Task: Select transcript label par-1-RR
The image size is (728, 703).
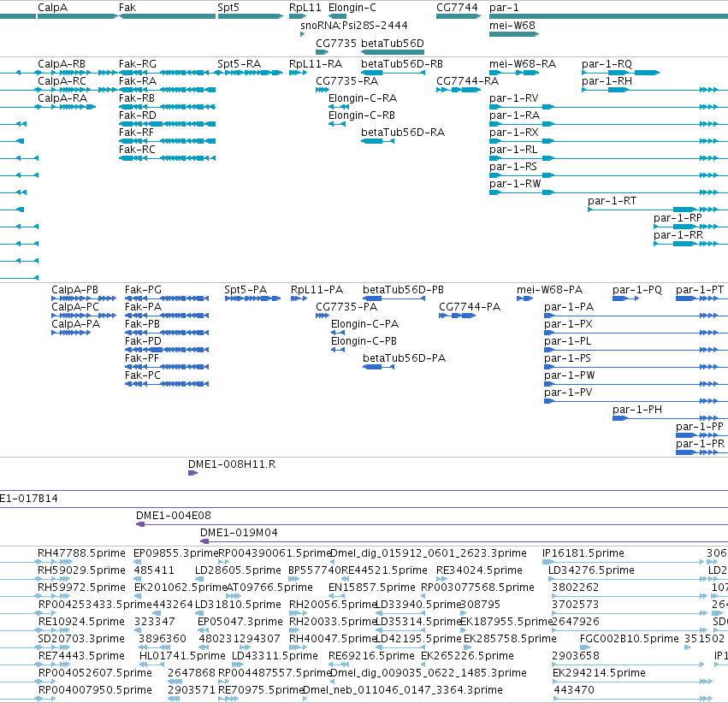Action: 678,235
